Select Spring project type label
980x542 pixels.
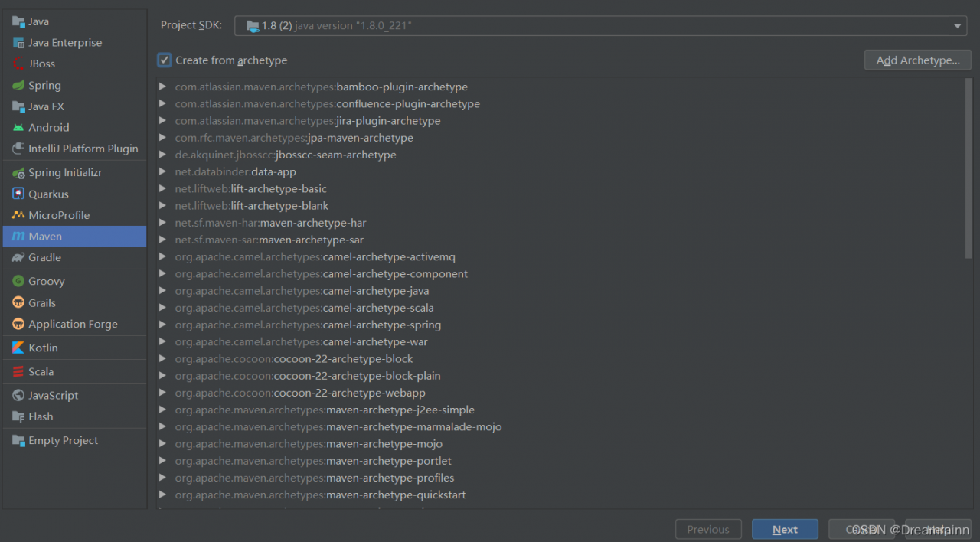[44, 86]
